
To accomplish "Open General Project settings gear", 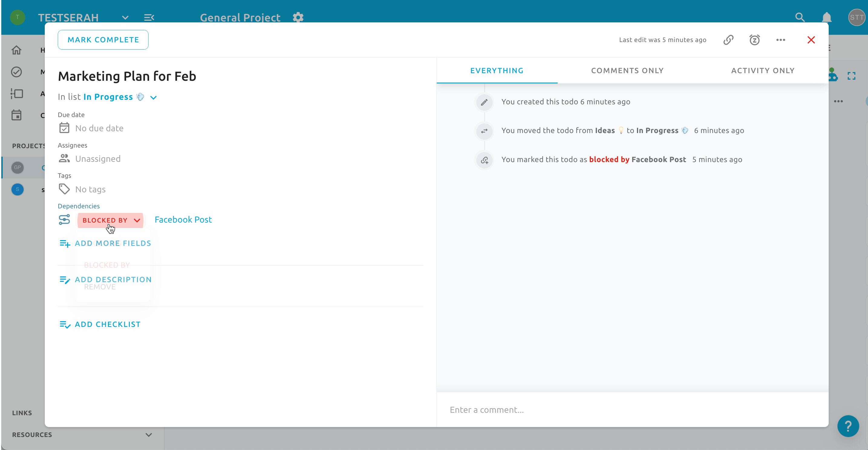I will pyautogui.click(x=298, y=17).
